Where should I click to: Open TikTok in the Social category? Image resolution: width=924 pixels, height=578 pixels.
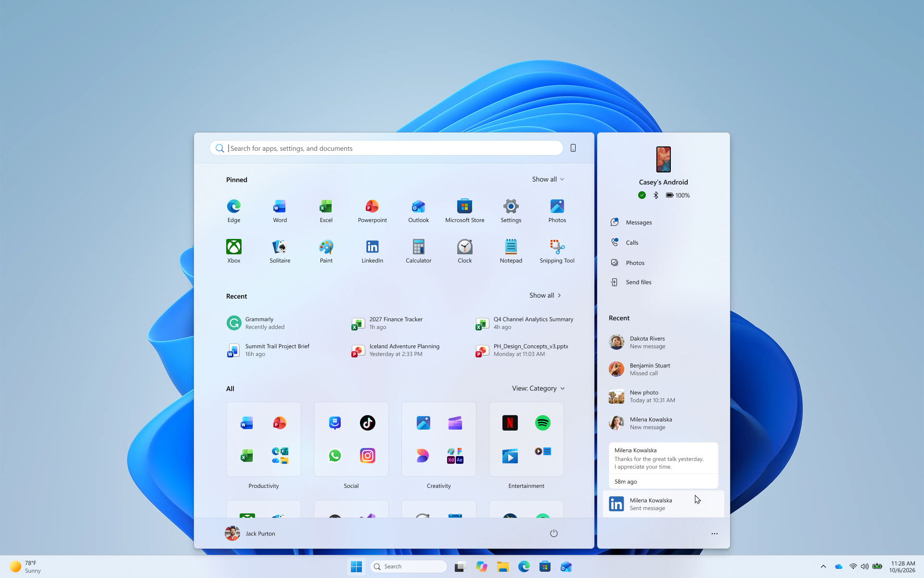click(368, 423)
